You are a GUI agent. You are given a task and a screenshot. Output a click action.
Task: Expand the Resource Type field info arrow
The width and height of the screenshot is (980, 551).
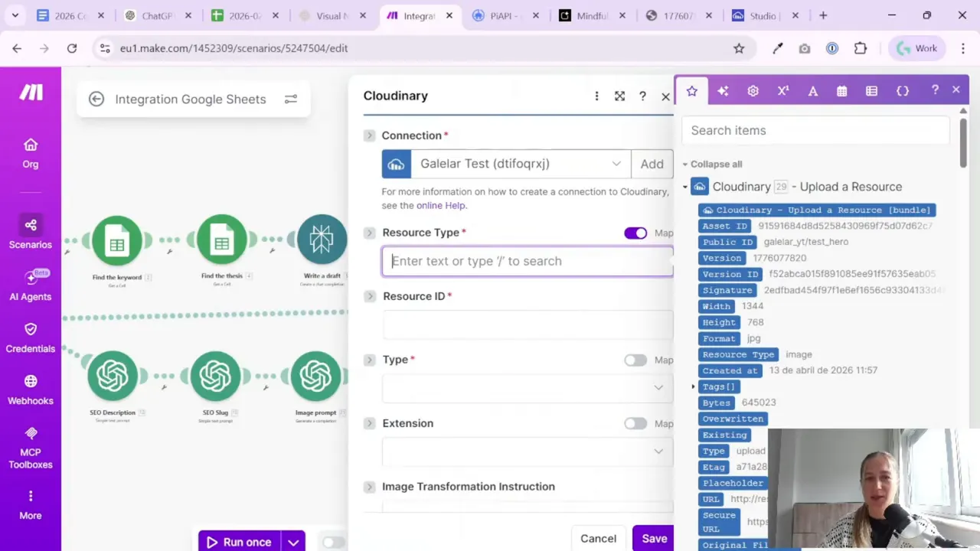(x=370, y=233)
